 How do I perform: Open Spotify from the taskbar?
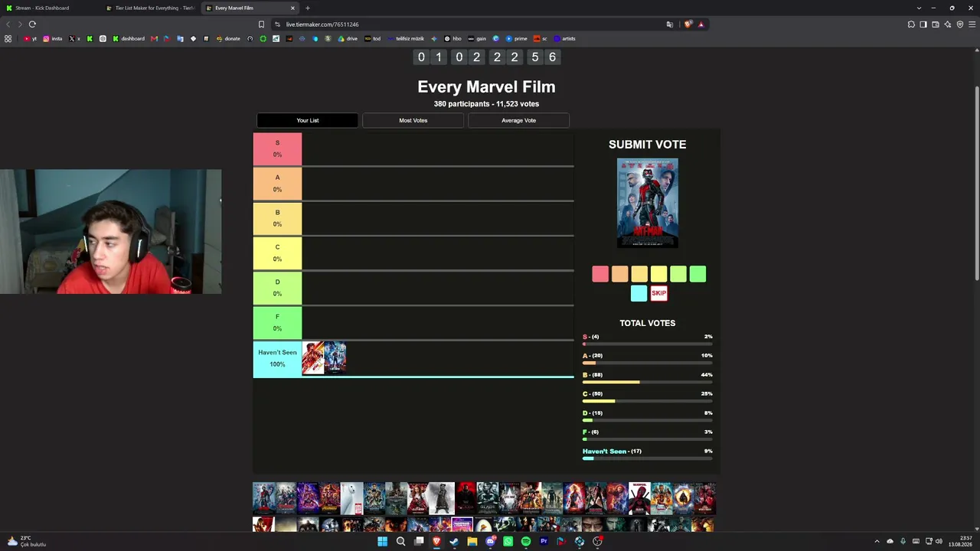[x=526, y=541]
